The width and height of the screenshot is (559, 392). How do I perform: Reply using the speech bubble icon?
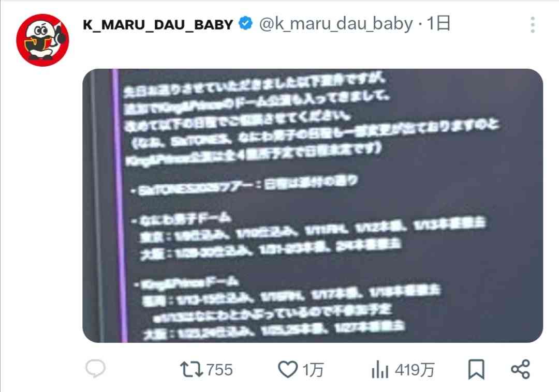(x=96, y=369)
